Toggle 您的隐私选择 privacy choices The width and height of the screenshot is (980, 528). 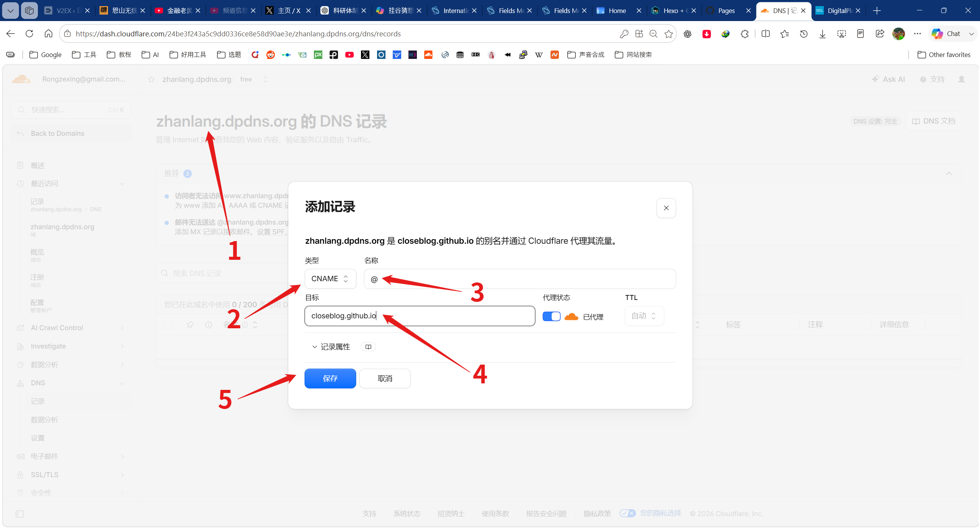651,513
